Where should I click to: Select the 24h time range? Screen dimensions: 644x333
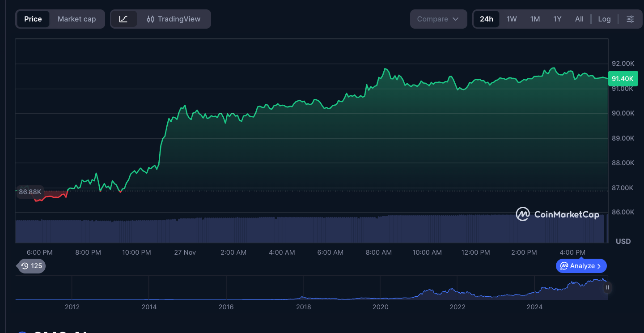point(486,19)
